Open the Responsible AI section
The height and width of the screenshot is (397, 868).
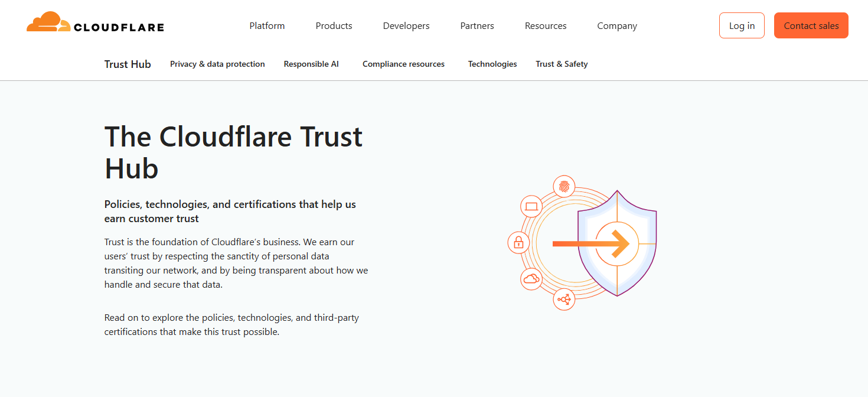click(x=311, y=64)
